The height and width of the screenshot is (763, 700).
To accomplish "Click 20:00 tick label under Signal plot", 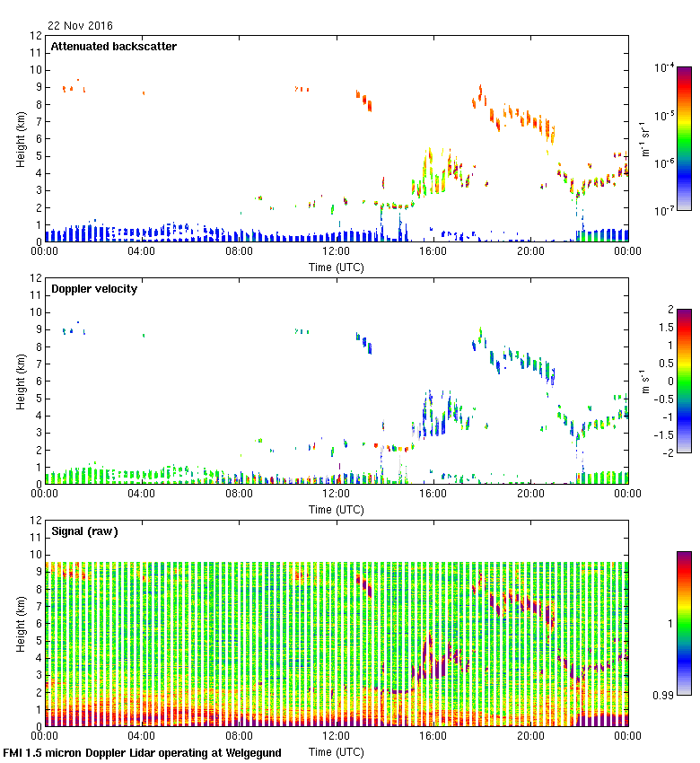I will pos(530,736).
